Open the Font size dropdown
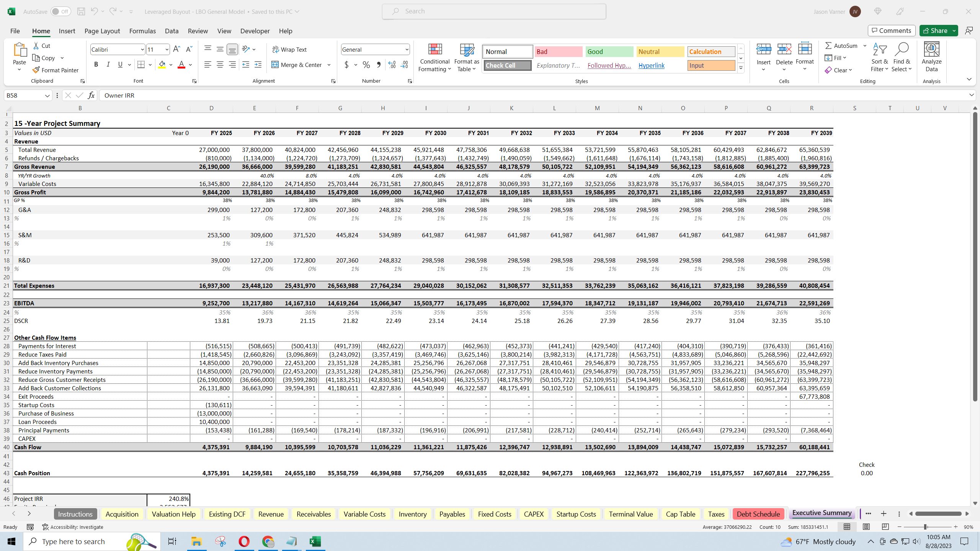The width and height of the screenshot is (980, 551). coord(167,49)
